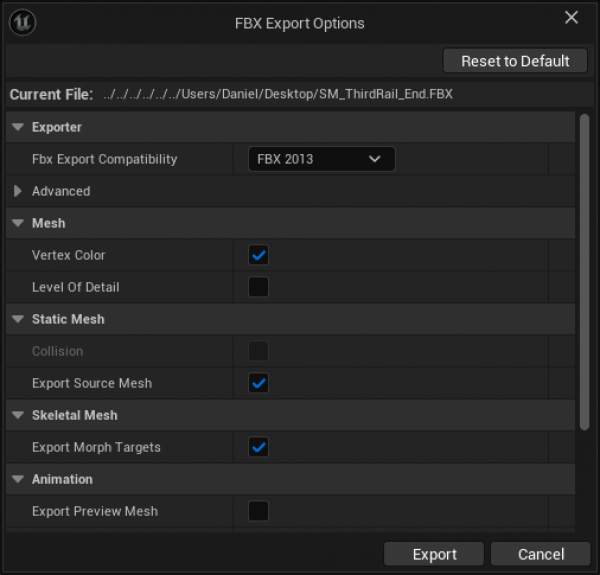Open the Fbx Export Compatibility dropdown
600x575 pixels.
(321, 159)
